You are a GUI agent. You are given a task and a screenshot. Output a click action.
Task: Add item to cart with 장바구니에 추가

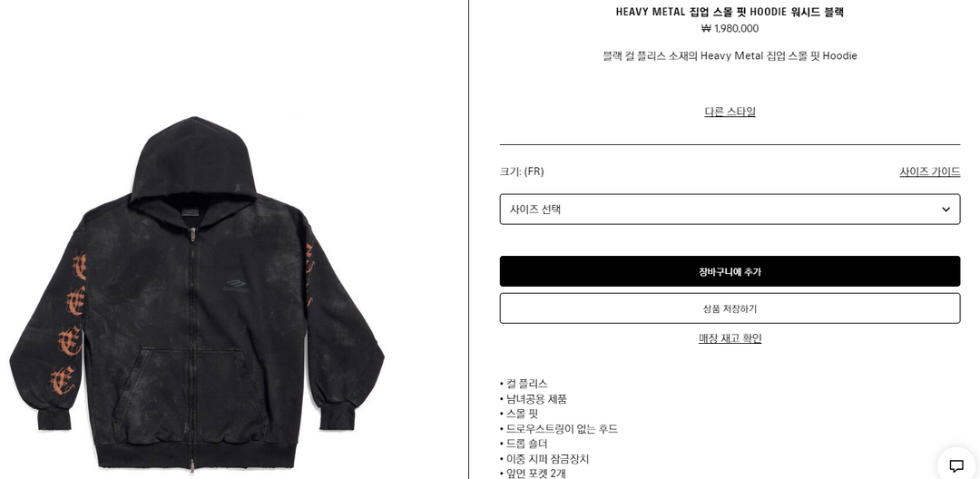730,271
